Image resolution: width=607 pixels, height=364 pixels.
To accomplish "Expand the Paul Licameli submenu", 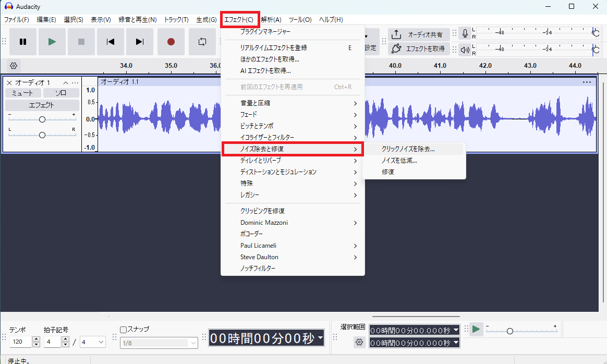I will (293, 246).
